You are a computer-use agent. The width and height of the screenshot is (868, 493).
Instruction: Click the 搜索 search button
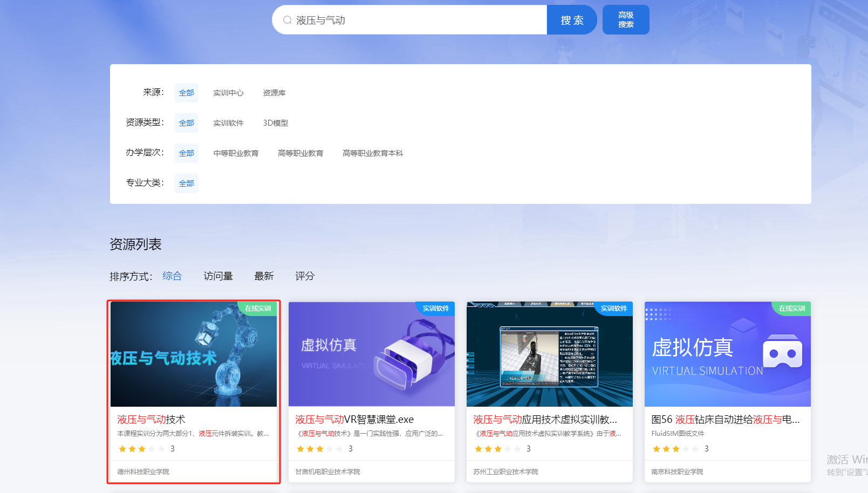click(571, 20)
